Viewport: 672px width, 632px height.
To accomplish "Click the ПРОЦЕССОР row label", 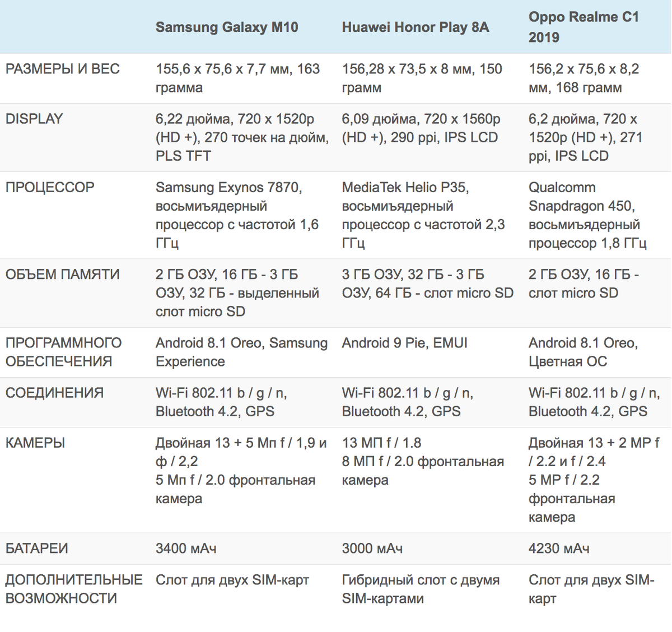I will pyautogui.click(x=50, y=187).
